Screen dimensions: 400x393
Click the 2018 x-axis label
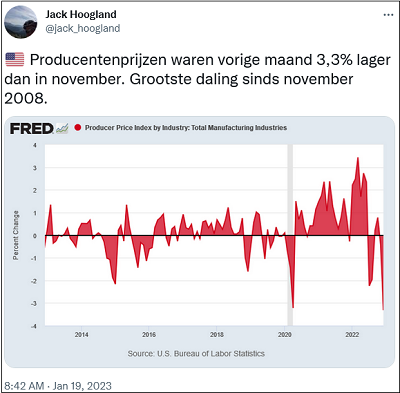pyautogui.click(x=217, y=335)
